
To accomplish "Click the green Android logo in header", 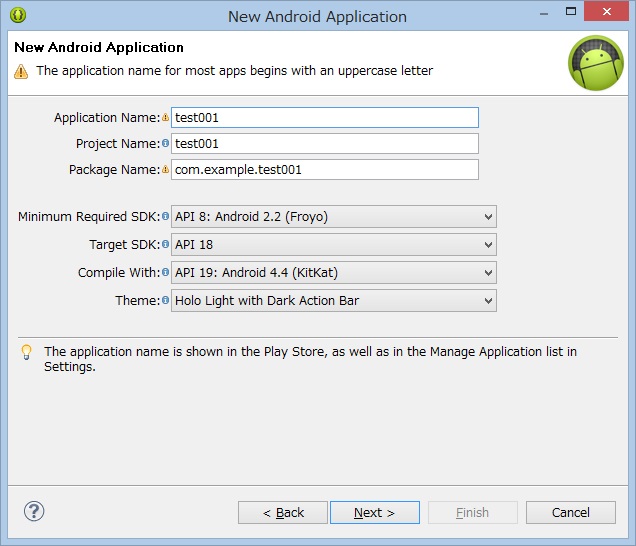I will [x=596, y=63].
